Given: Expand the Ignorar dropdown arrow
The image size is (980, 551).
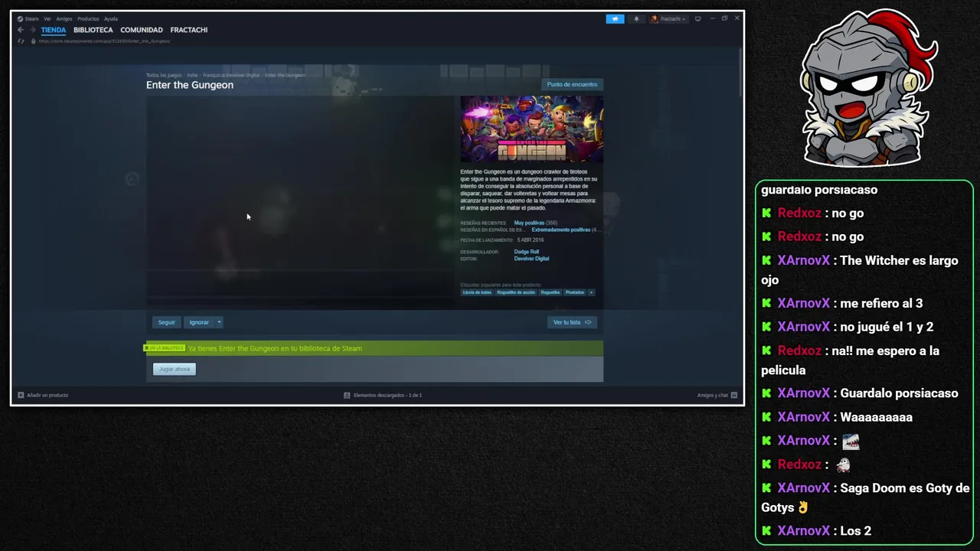Looking at the screenshot, I should point(219,322).
